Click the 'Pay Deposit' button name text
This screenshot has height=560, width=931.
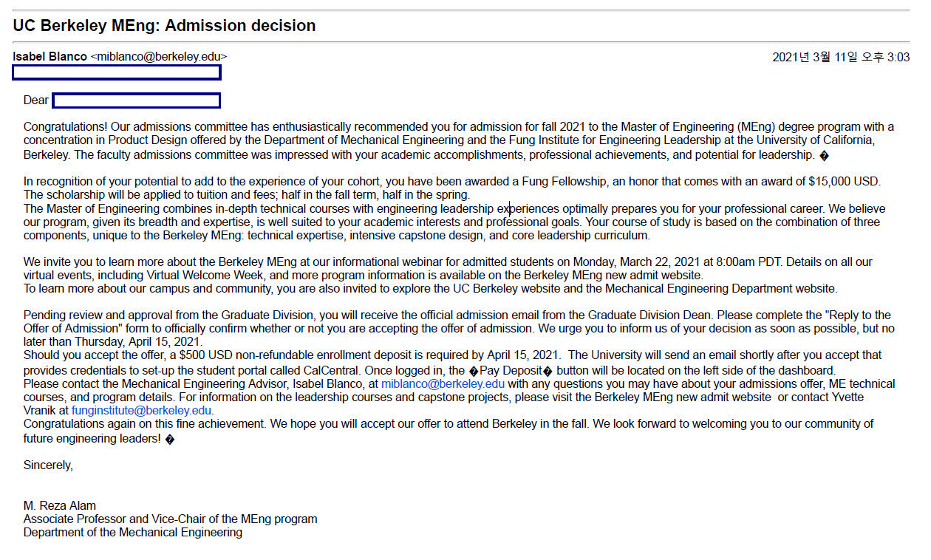[x=511, y=371]
